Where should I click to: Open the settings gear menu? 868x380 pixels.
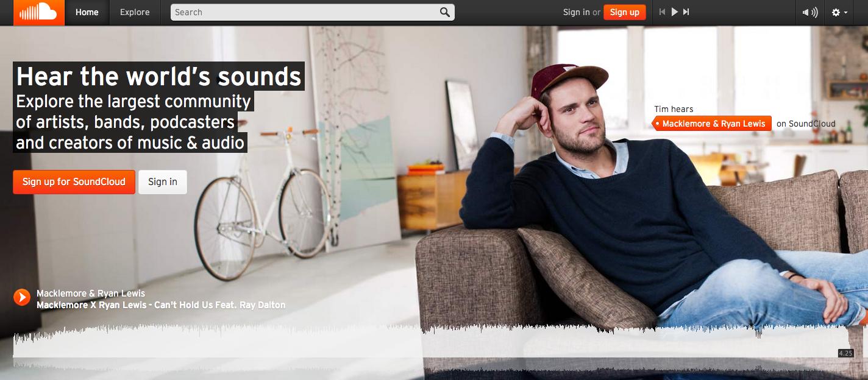[840, 12]
